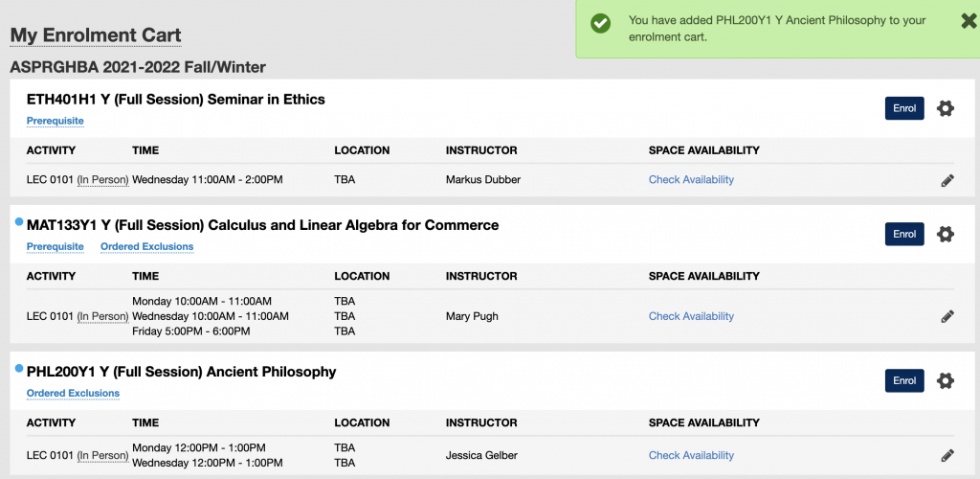
Task: Open gear settings for PHL200Y1 course
Action: coord(946,380)
